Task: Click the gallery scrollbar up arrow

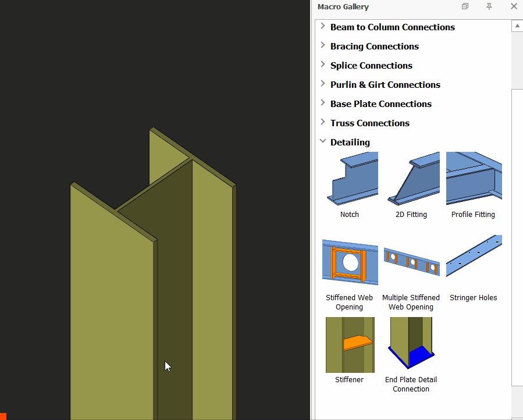Action: click(517, 26)
